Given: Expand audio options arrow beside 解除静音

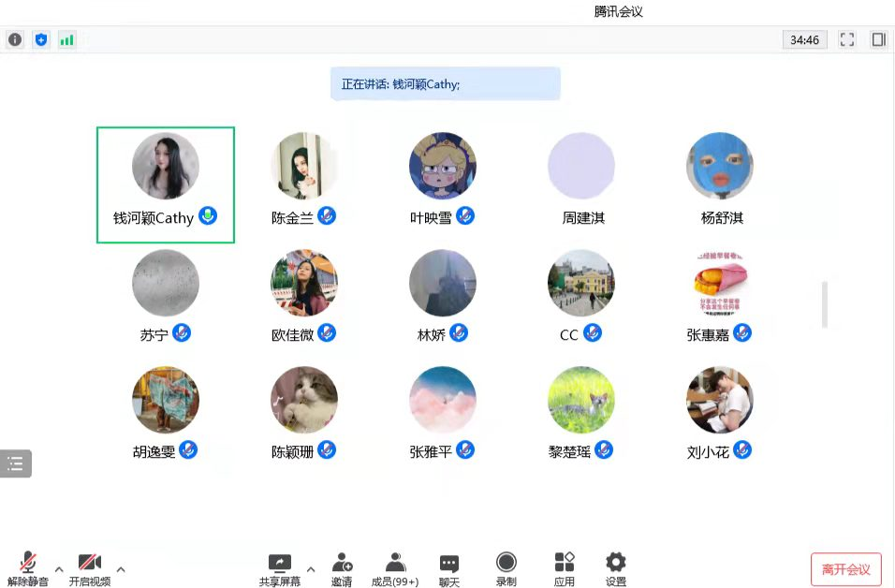Looking at the screenshot, I should [x=59, y=568].
